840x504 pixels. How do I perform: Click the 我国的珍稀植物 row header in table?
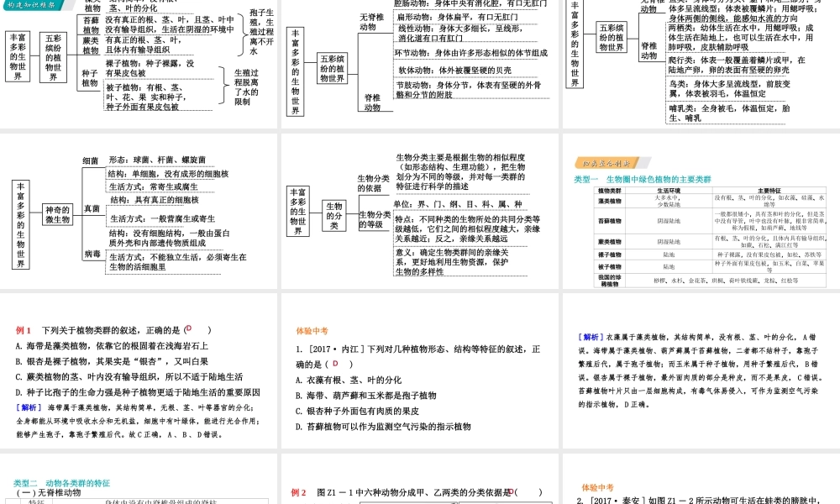pyautogui.click(x=609, y=281)
